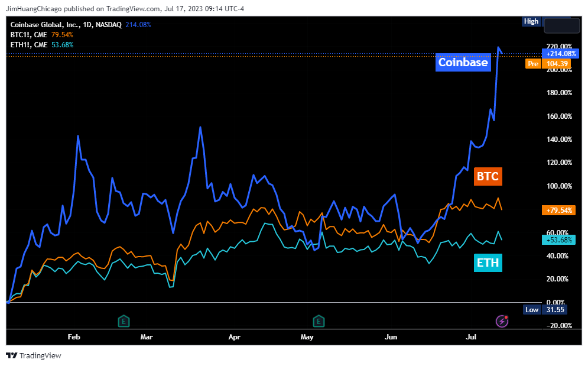Click the 79.54% value in BTC legend
Image resolution: width=588 pixels, height=366 pixels.
pos(62,35)
